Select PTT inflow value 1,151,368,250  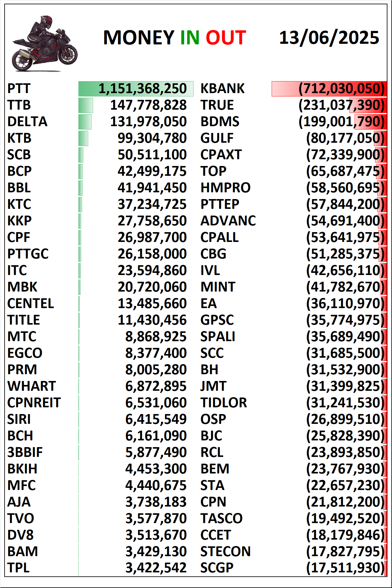pos(142,89)
